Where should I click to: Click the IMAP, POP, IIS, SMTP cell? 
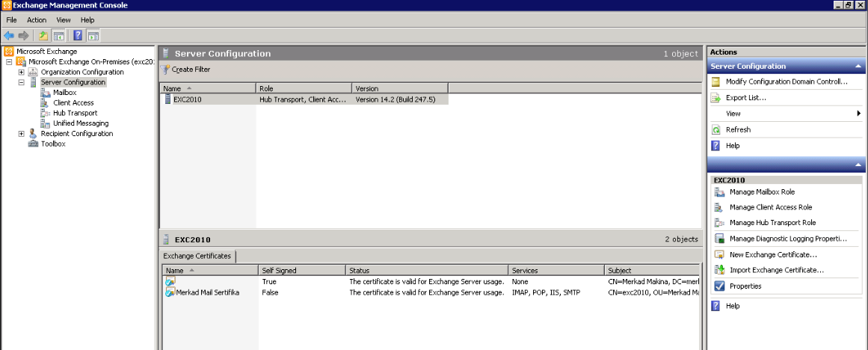click(546, 292)
